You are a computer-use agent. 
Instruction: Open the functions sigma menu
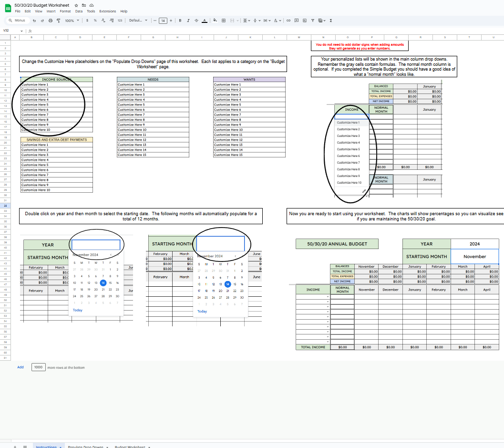tap(331, 21)
